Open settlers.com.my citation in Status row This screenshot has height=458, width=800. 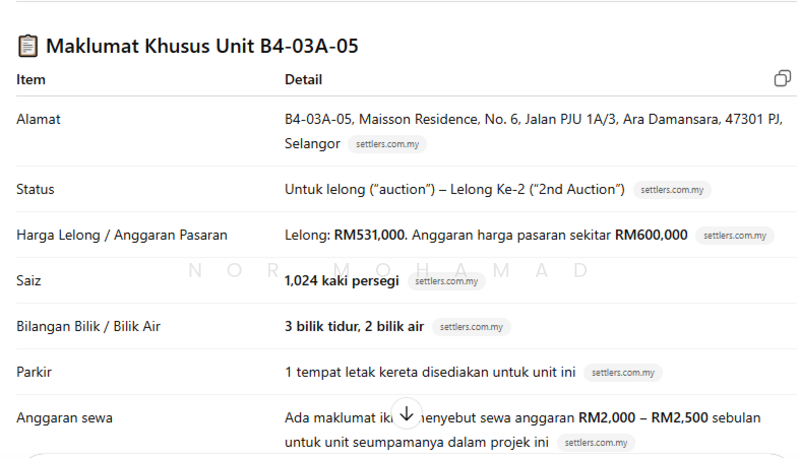[x=672, y=189]
